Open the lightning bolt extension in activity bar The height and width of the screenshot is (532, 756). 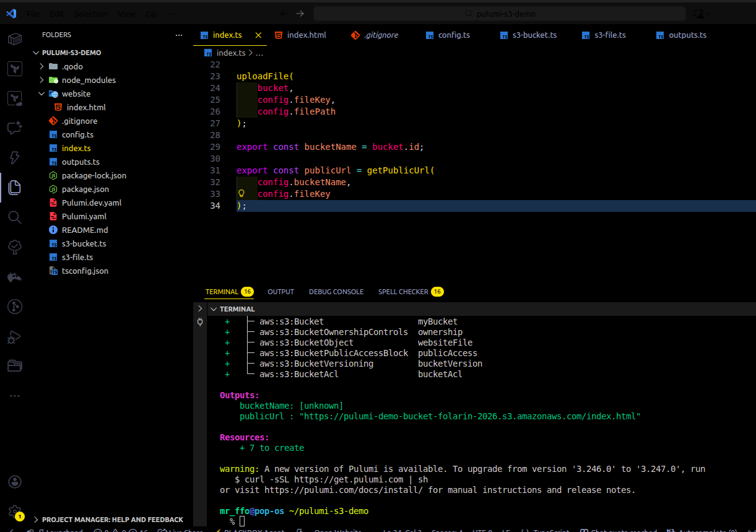(x=15, y=158)
